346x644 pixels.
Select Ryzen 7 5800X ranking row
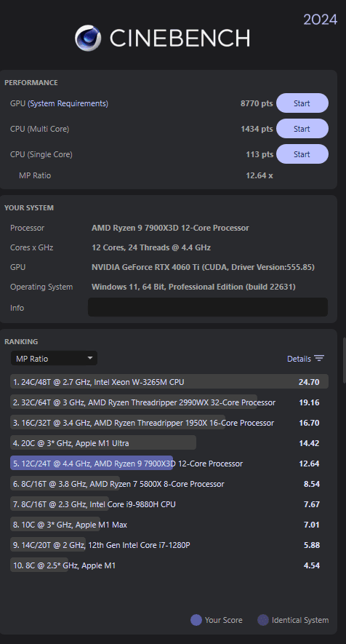click(x=169, y=484)
